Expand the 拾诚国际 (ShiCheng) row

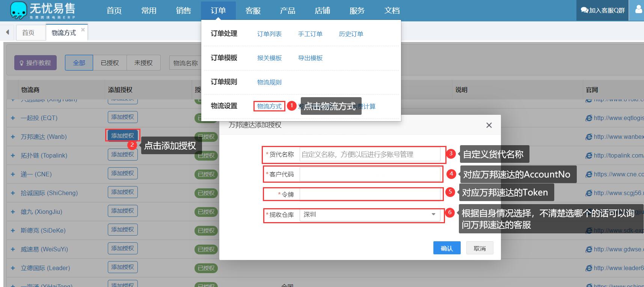[x=13, y=193]
